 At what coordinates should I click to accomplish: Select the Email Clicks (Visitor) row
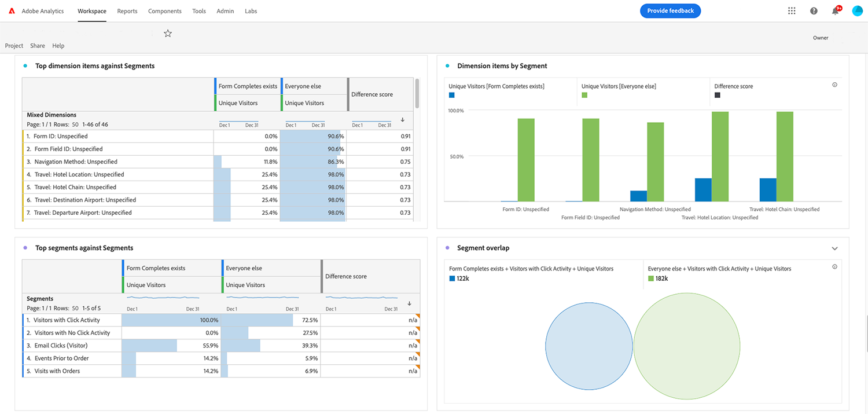pyautogui.click(x=221, y=346)
